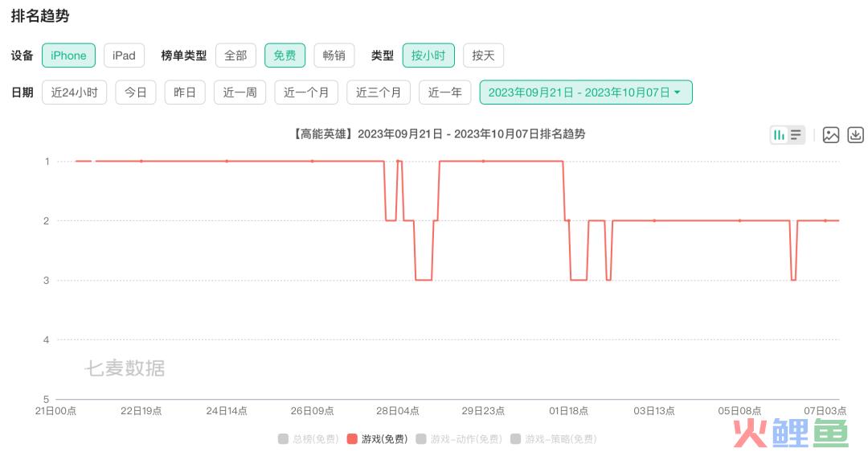Select 今日 date range
This screenshot has width=868, height=452.
tap(136, 92)
